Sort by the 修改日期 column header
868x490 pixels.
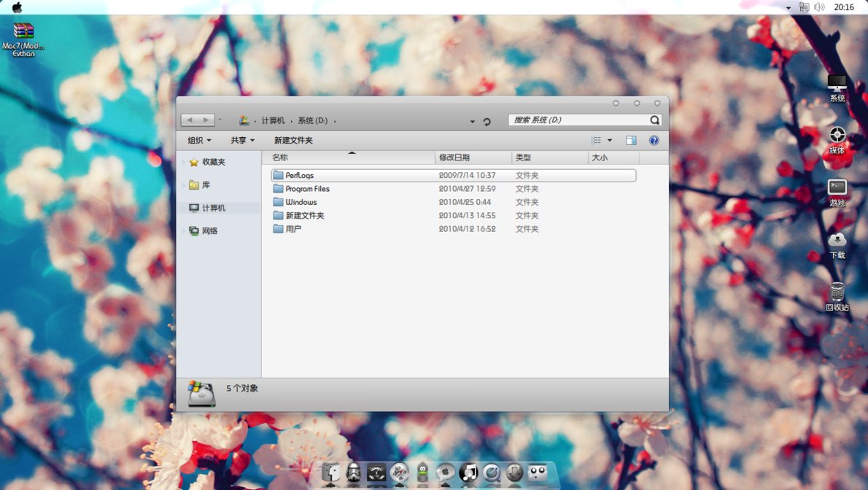coord(454,157)
